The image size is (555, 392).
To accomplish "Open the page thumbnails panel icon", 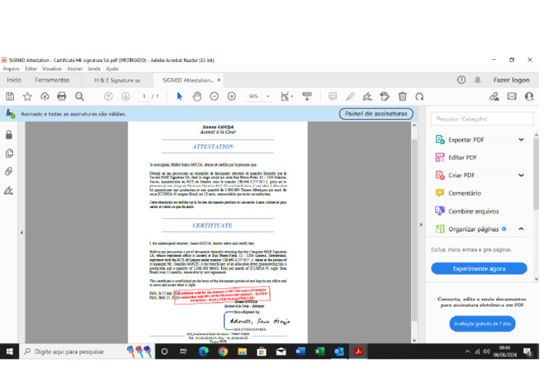I will pyautogui.click(x=9, y=153).
